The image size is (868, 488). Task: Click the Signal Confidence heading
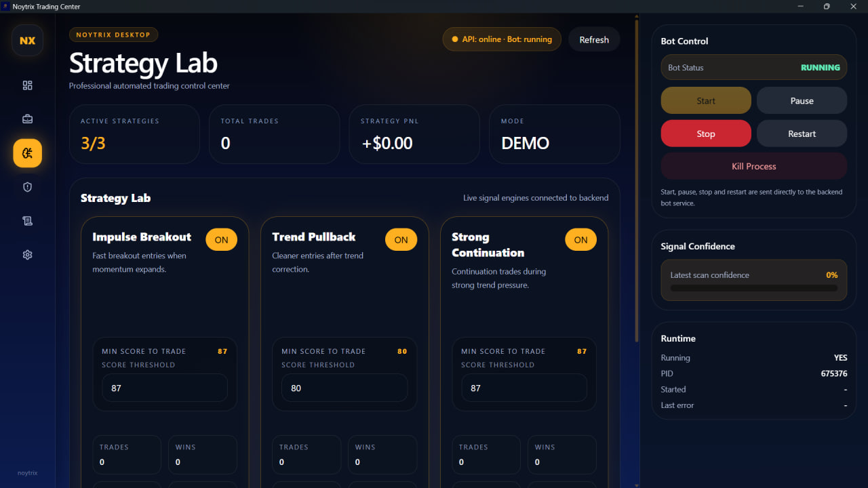pyautogui.click(x=698, y=247)
